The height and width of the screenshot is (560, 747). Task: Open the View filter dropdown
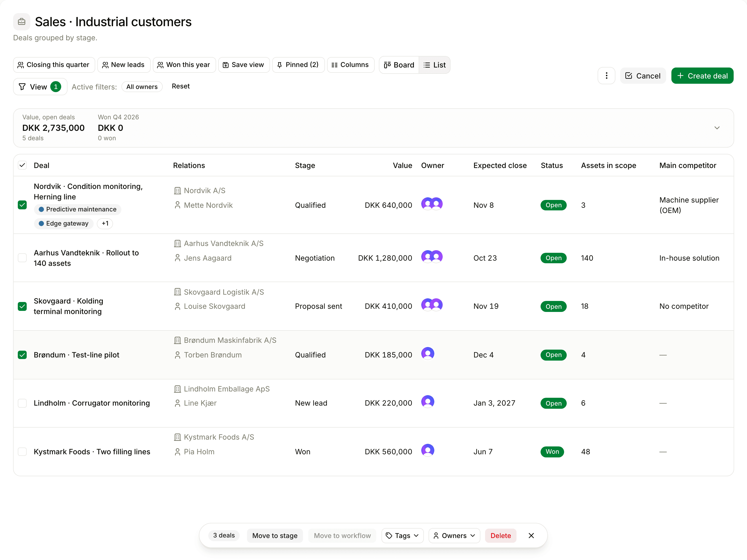[40, 87]
